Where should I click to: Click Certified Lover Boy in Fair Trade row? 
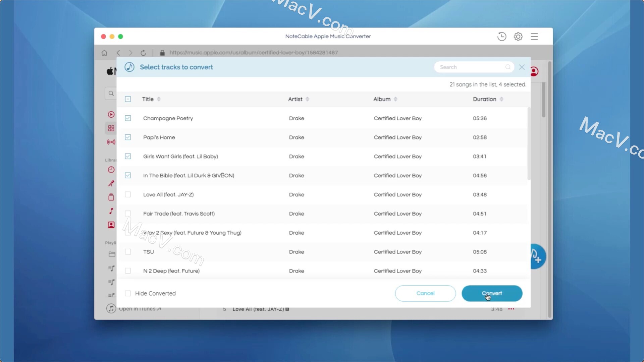397,214
